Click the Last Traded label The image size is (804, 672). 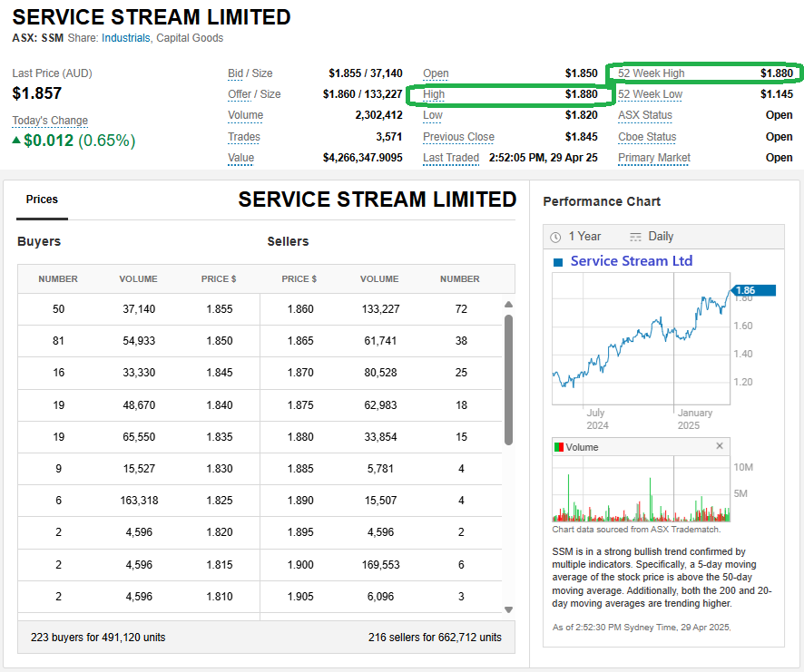tap(450, 158)
